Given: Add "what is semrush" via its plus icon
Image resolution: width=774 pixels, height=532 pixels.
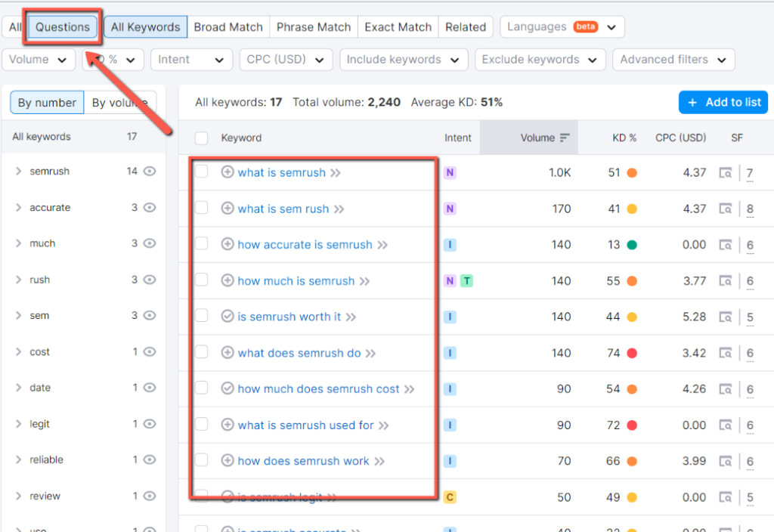Looking at the screenshot, I should (227, 172).
